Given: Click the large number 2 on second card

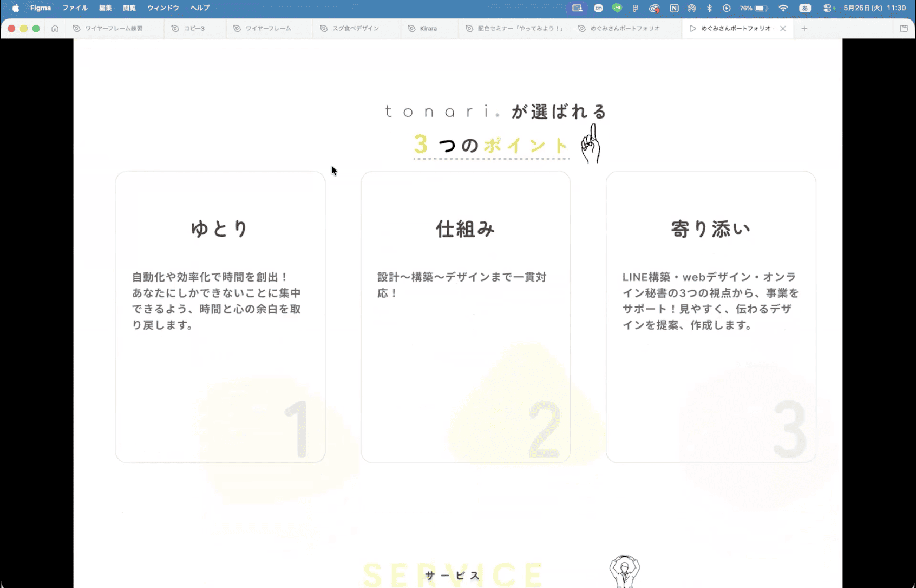Looking at the screenshot, I should [x=545, y=429].
